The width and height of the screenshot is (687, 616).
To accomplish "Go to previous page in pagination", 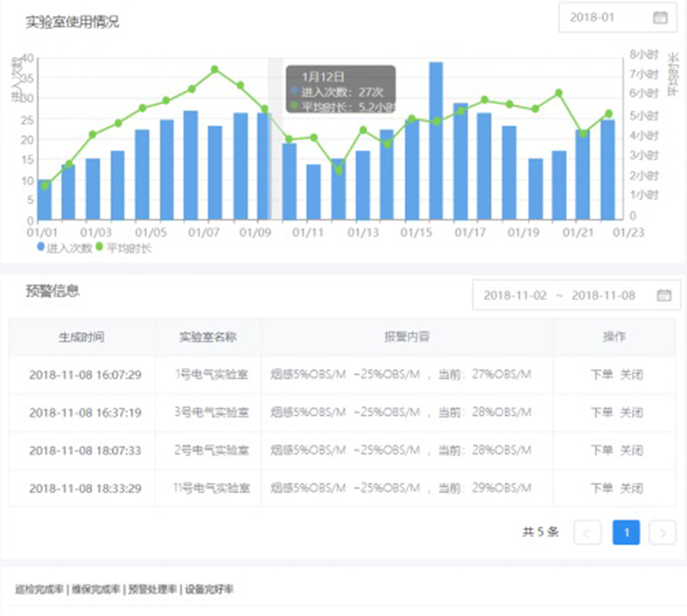I will point(587,533).
